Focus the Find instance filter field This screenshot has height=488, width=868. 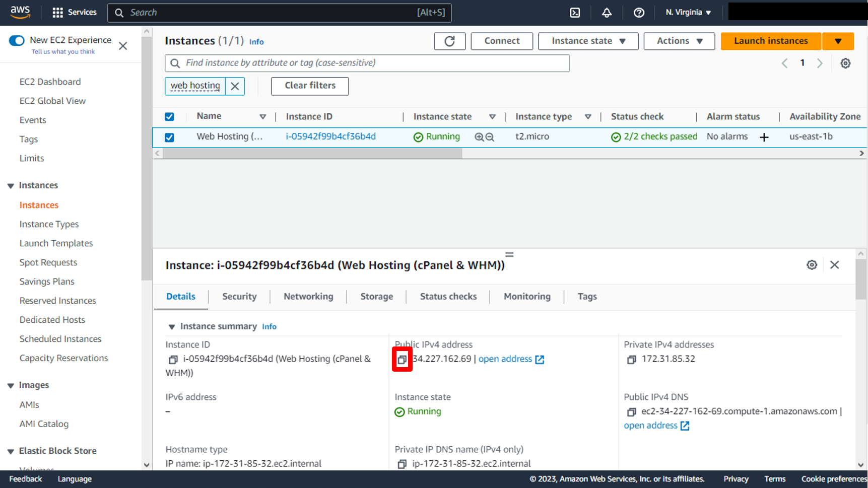point(367,63)
